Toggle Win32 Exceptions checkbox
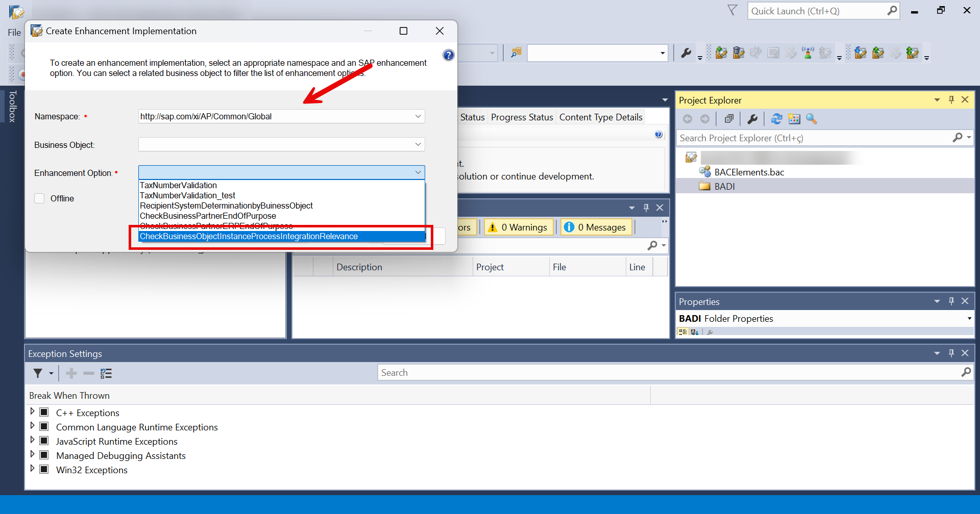This screenshot has width=980, height=514. pos(44,469)
